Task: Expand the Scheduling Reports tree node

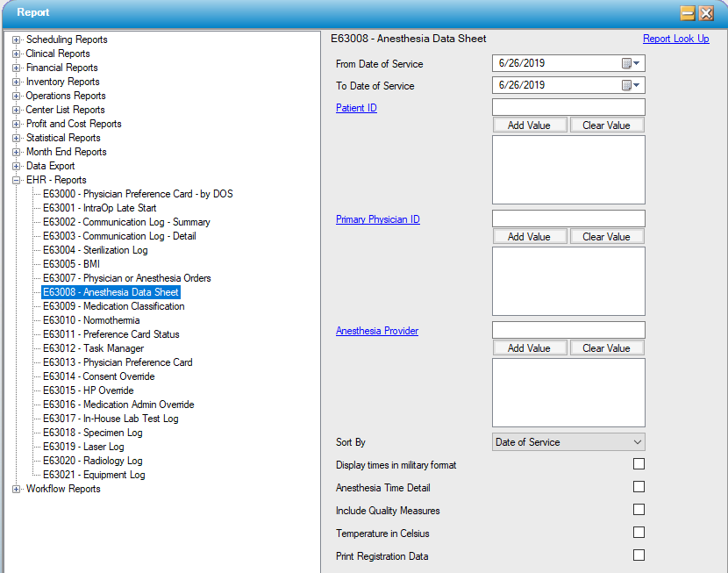Action: pos(17,39)
